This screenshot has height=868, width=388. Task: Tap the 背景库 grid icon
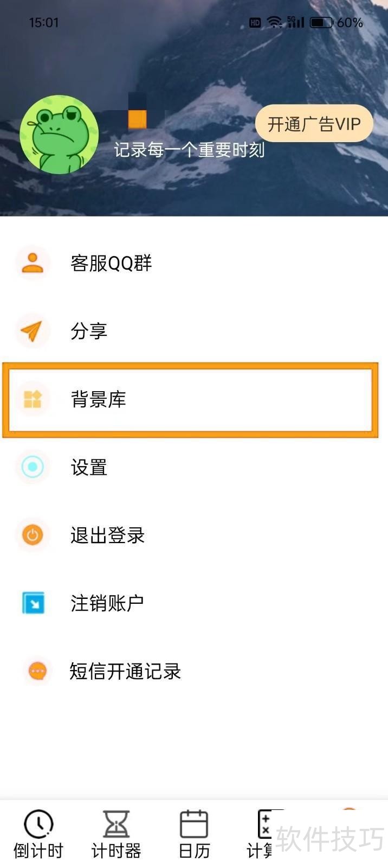pos(33,399)
